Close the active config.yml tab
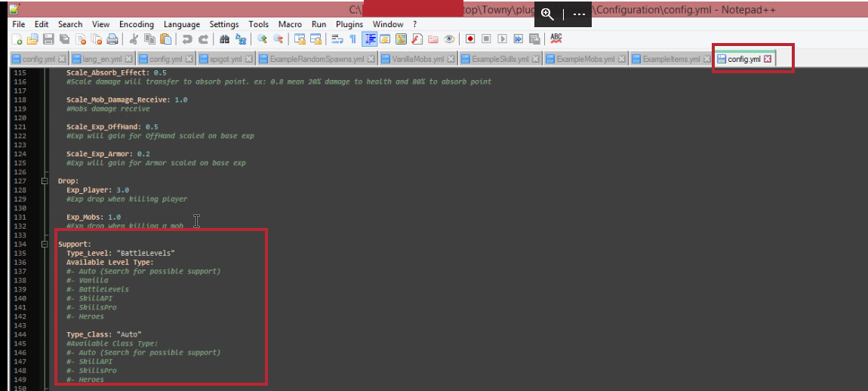868x391 pixels. (768, 60)
